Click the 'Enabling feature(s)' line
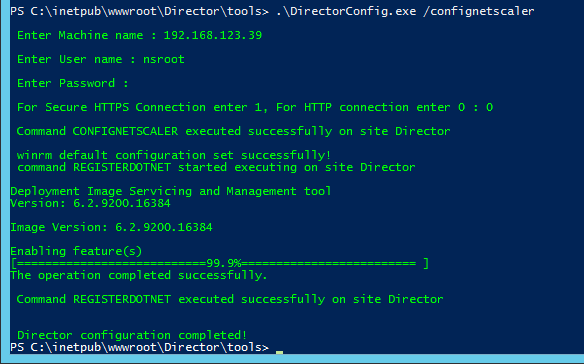Screen dimensions: 584x364 click(76, 251)
